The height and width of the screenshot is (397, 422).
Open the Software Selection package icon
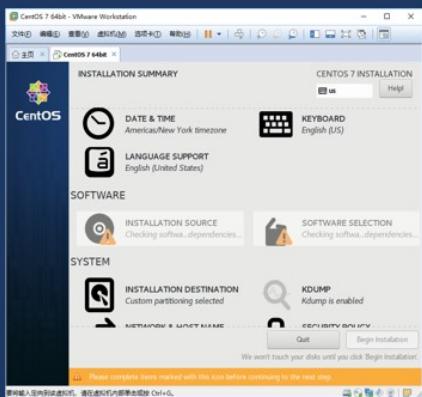click(278, 232)
